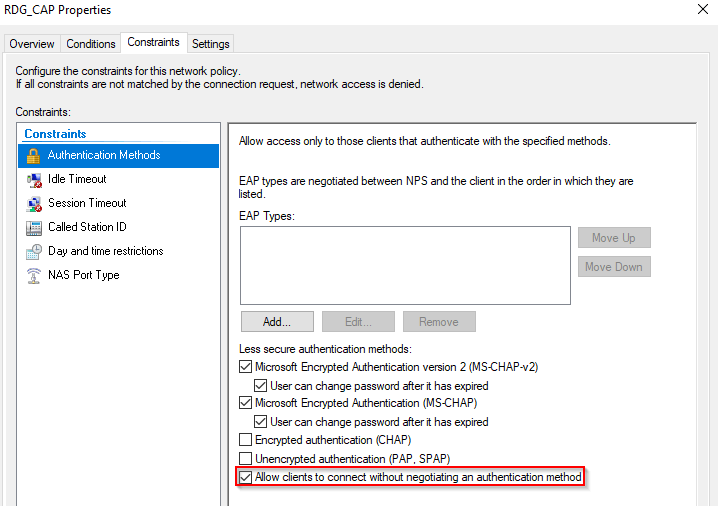Enable Encrypted authentication (CHAP) checkbox
The image size is (718, 506).
click(x=246, y=440)
